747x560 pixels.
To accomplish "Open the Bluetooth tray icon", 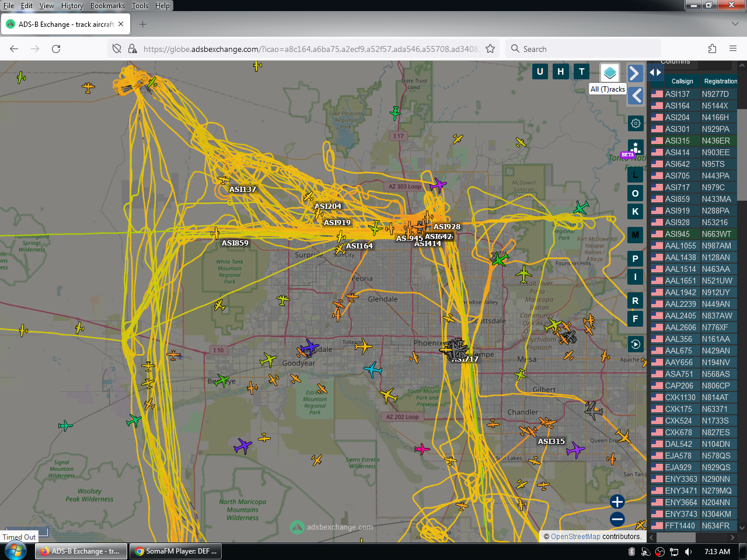I will 631,552.
